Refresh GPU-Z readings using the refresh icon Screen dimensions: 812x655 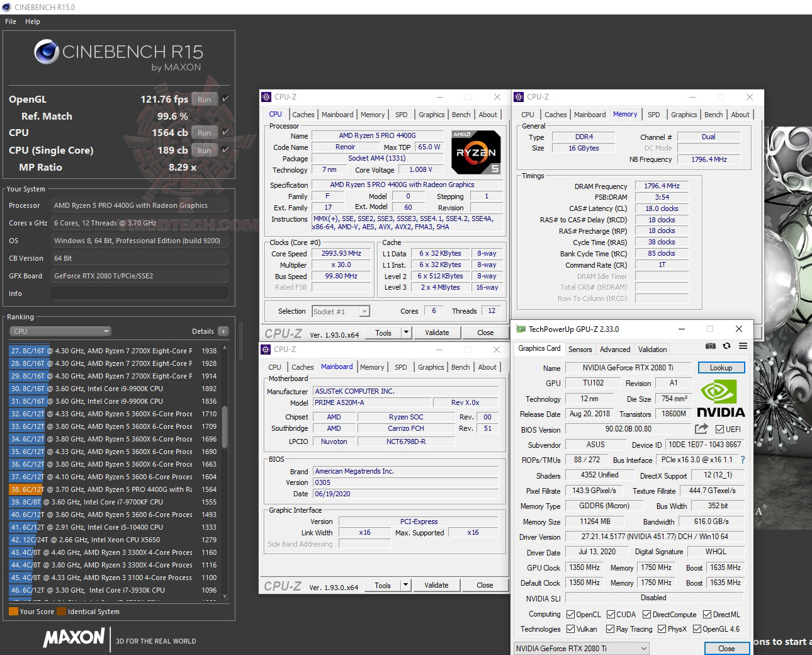coord(727,346)
